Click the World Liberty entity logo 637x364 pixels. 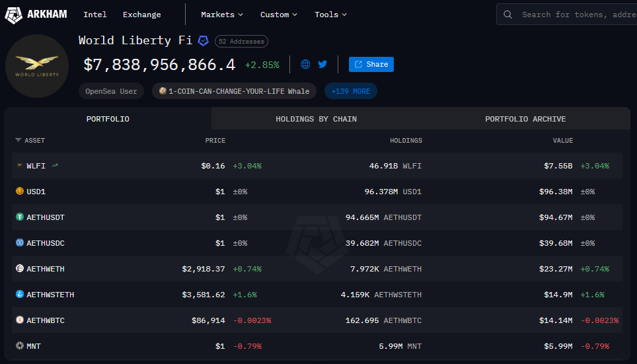click(x=37, y=66)
